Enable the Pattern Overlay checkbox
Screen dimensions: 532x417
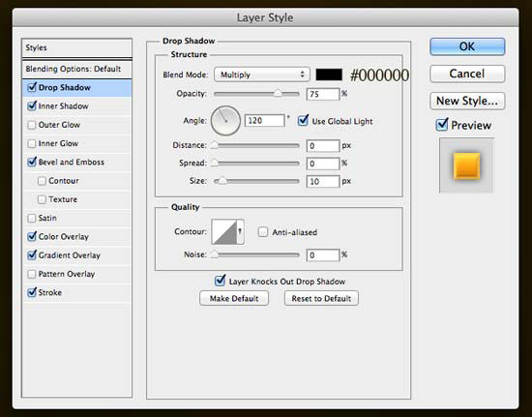32,274
